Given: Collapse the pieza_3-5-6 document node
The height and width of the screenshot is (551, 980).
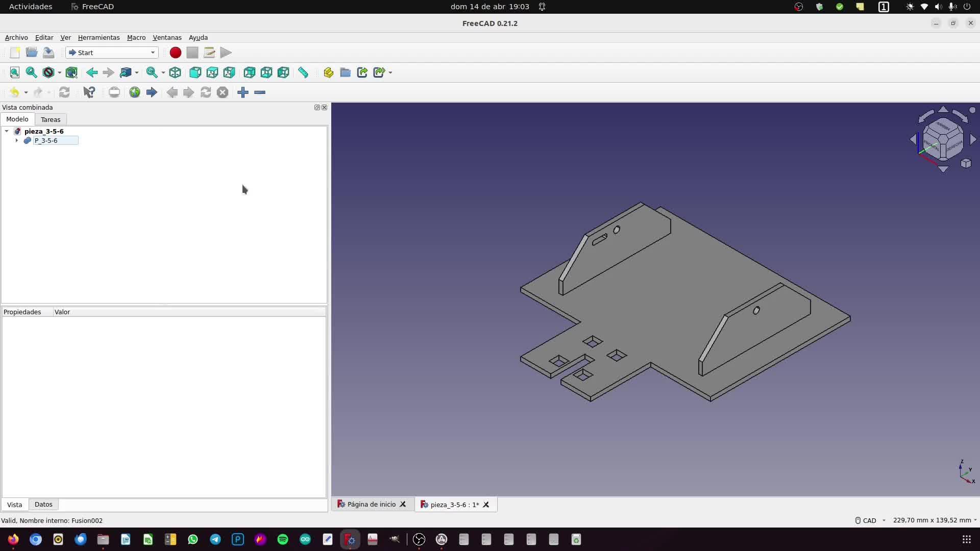Looking at the screenshot, I should point(7,131).
